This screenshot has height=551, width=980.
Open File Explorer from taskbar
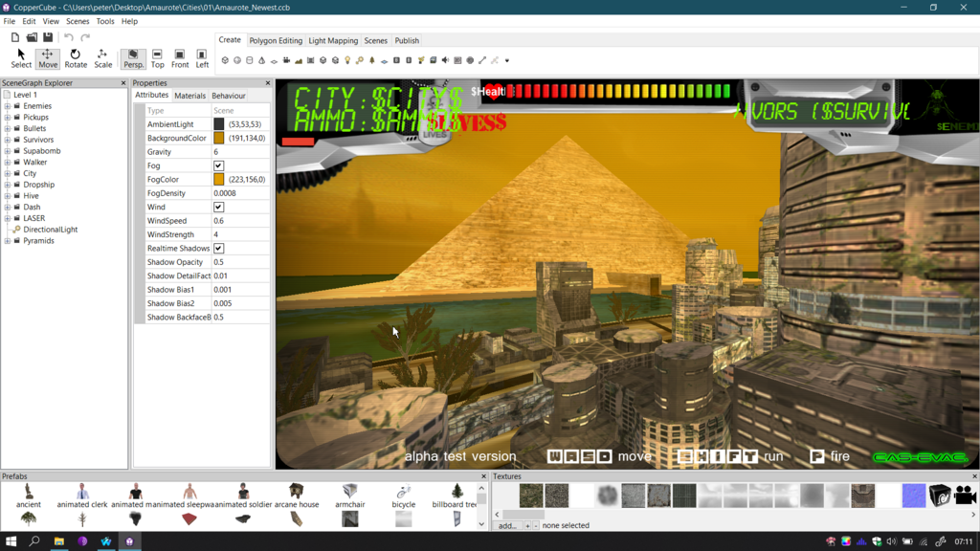pyautogui.click(x=58, y=541)
